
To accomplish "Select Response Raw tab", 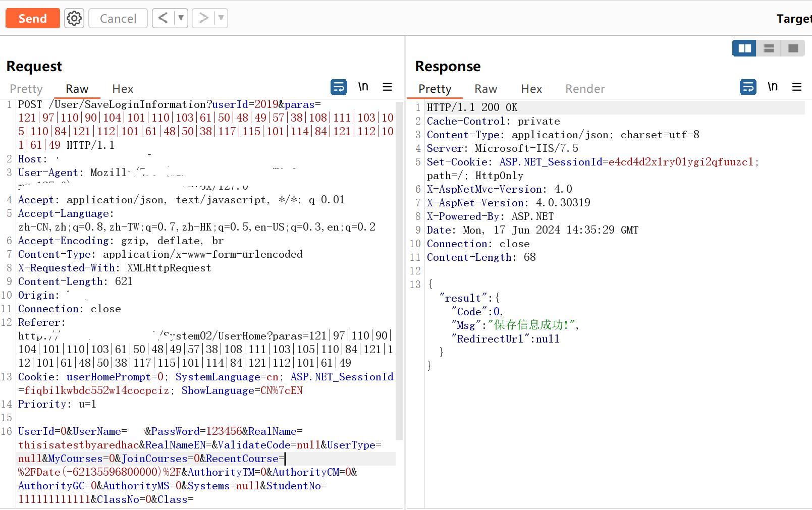I will [x=486, y=89].
